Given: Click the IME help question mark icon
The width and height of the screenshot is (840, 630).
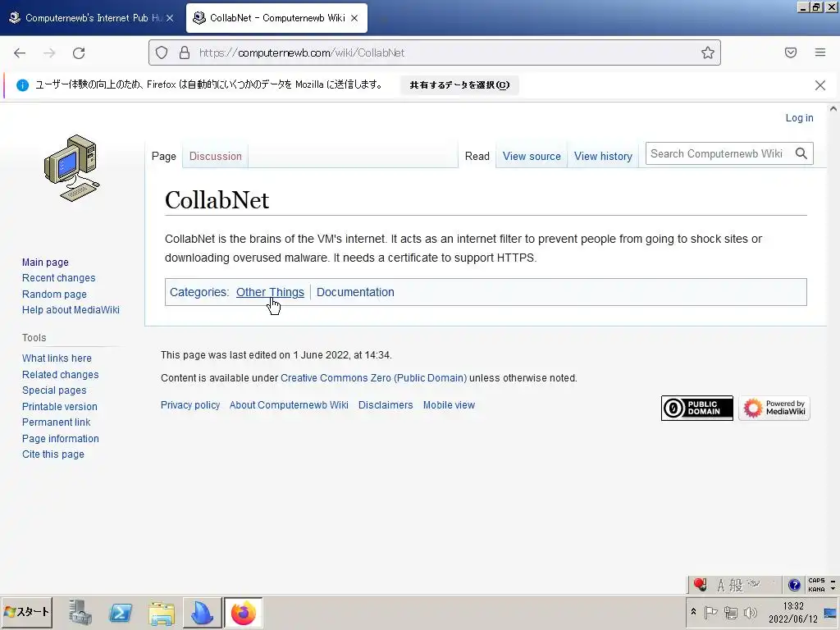Looking at the screenshot, I should pos(794,585).
